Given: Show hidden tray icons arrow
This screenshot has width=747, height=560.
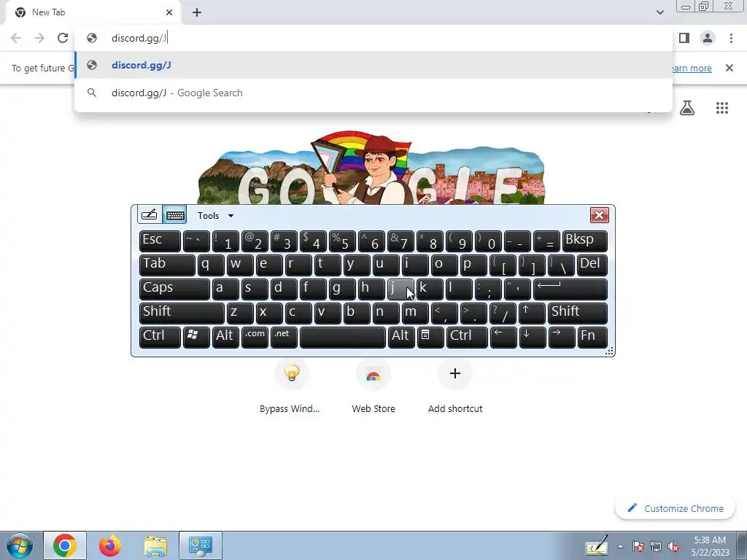Looking at the screenshot, I should (x=620, y=546).
